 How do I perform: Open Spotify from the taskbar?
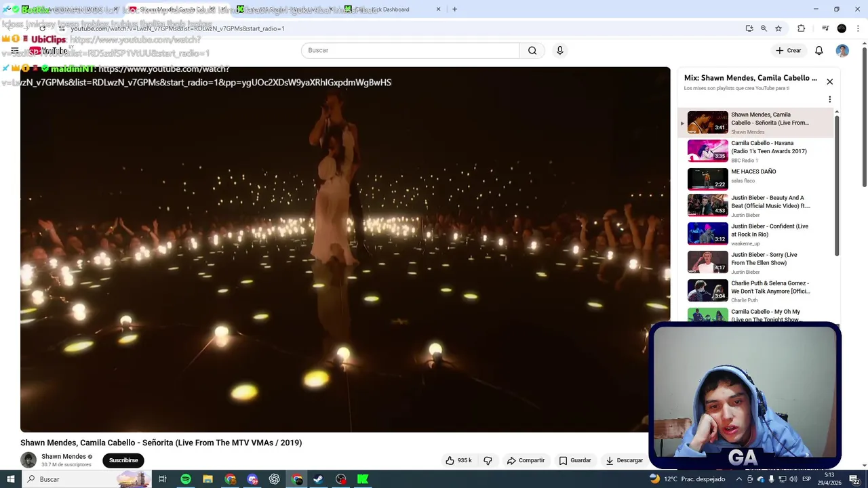[185, 479]
